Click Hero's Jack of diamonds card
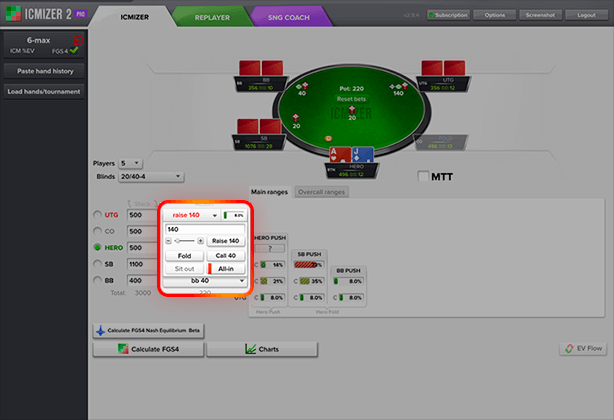Image resolution: width=614 pixels, height=420 pixels. 363,155
